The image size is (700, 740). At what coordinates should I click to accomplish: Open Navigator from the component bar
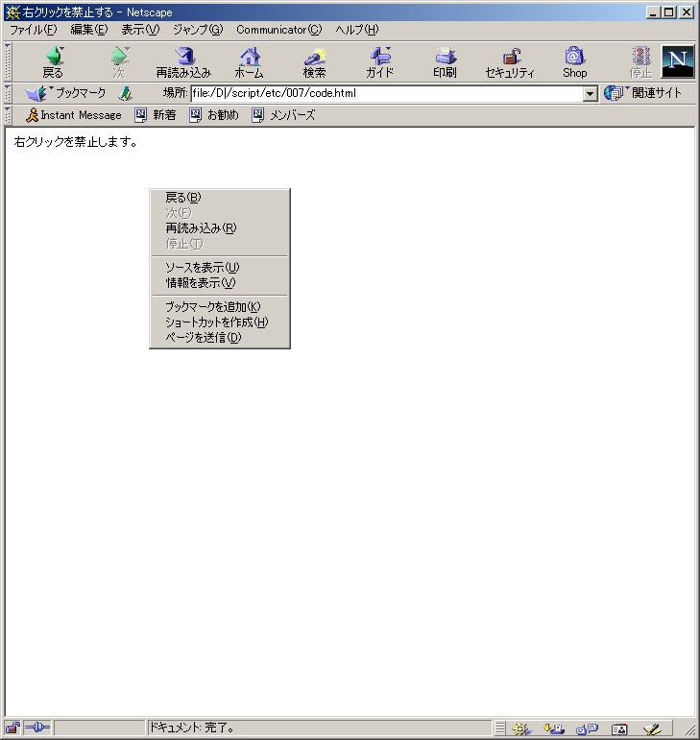[x=521, y=728]
